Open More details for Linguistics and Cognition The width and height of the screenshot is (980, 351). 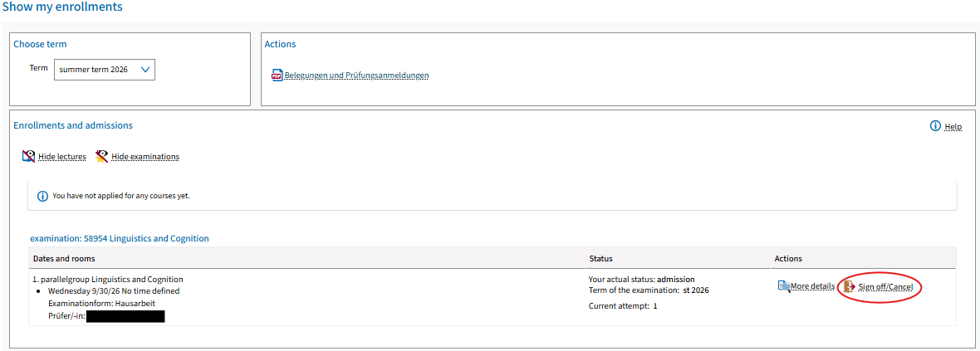tap(812, 286)
